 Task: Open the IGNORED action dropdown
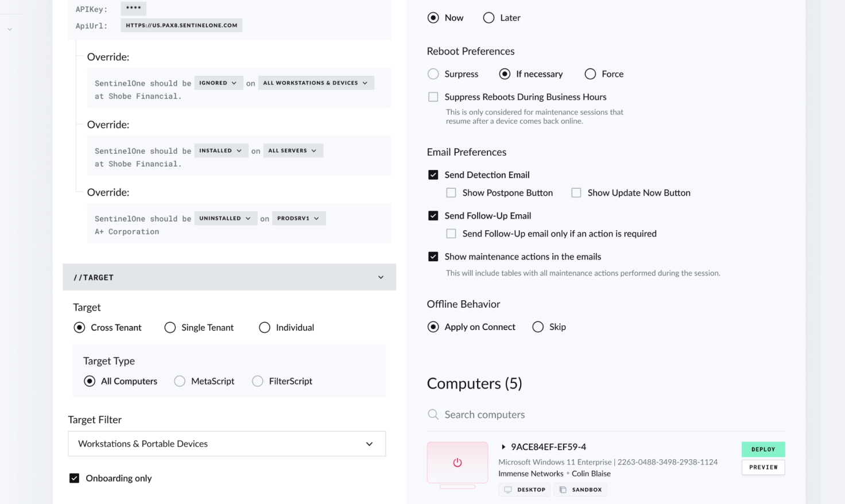pyautogui.click(x=218, y=83)
